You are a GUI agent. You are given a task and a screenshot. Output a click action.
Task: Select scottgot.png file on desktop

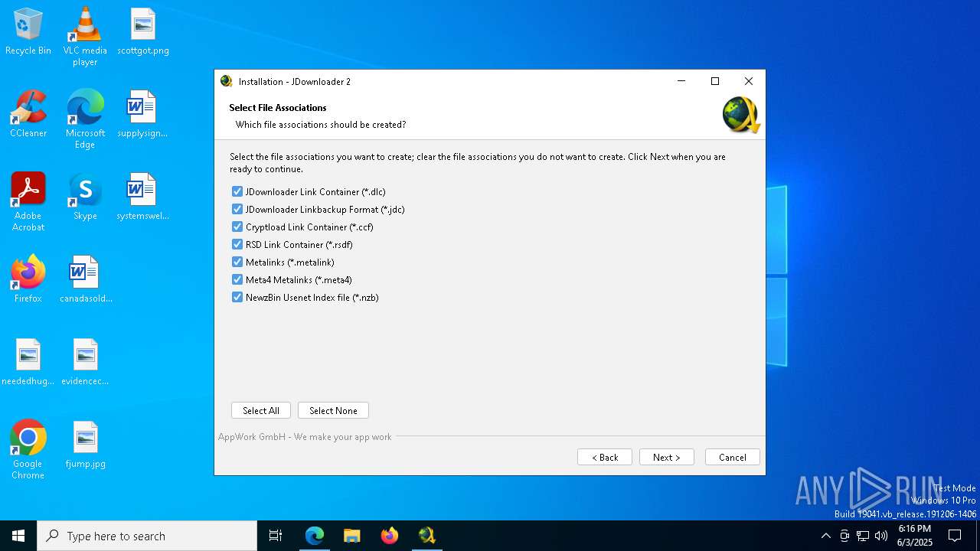pyautogui.click(x=143, y=32)
